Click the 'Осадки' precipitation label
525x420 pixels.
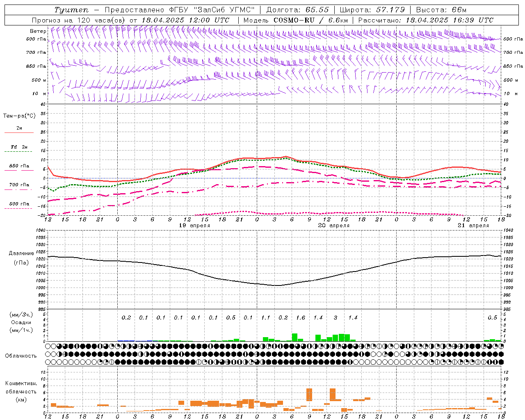[21, 322]
